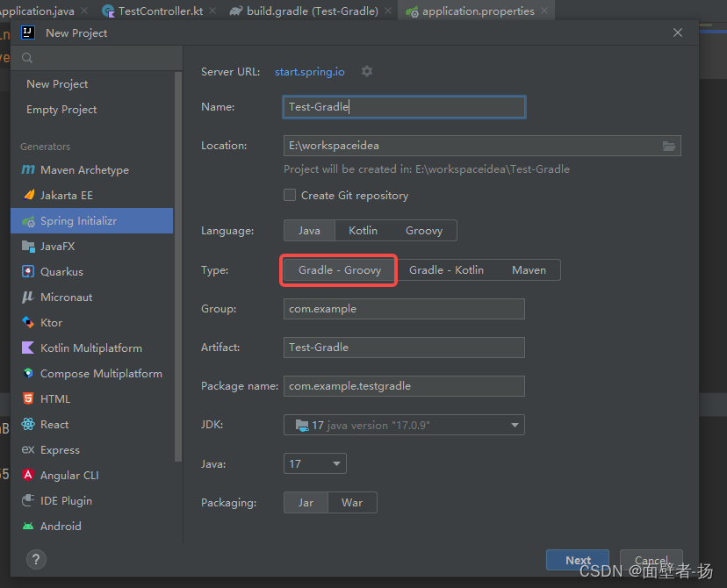Click the Angular CLI icon

coord(28,475)
